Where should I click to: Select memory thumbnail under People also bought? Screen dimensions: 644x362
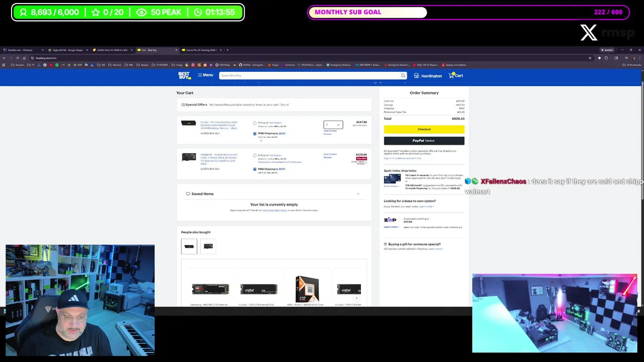click(x=189, y=246)
